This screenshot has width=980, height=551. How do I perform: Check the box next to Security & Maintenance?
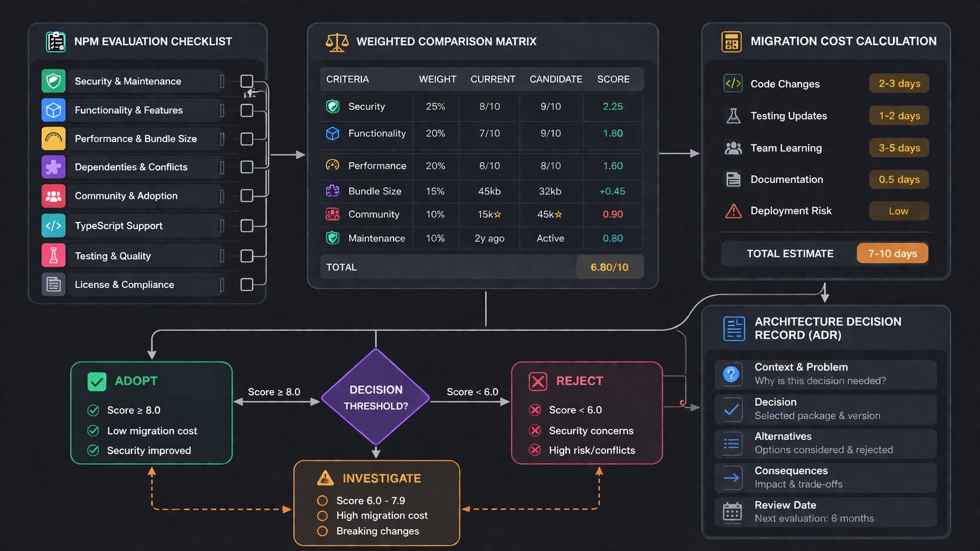point(247,81)
